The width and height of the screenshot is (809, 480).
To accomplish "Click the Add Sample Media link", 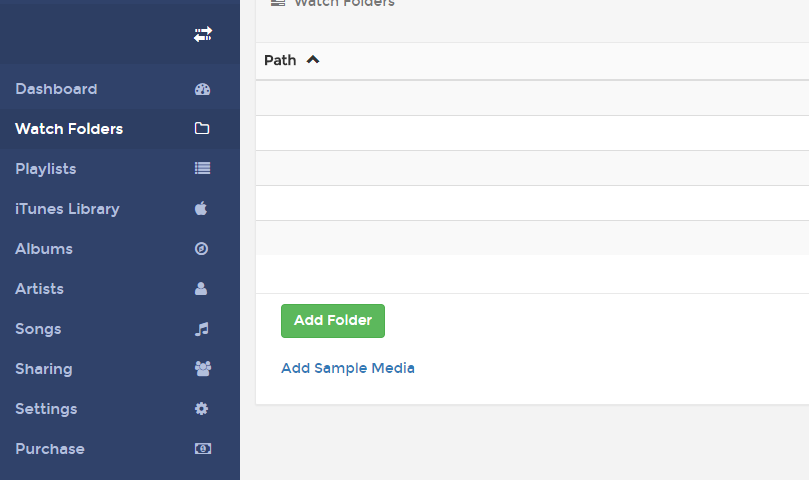I will coord(348,368).
